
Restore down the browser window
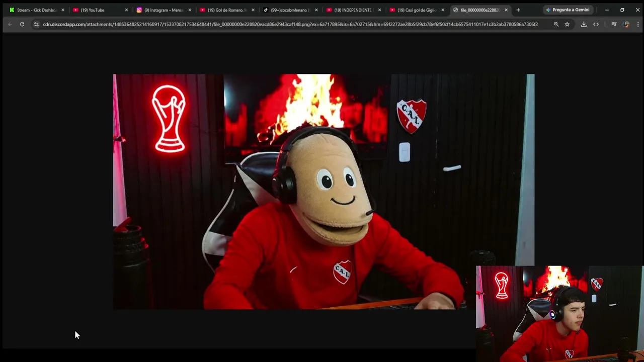(622, 10)
